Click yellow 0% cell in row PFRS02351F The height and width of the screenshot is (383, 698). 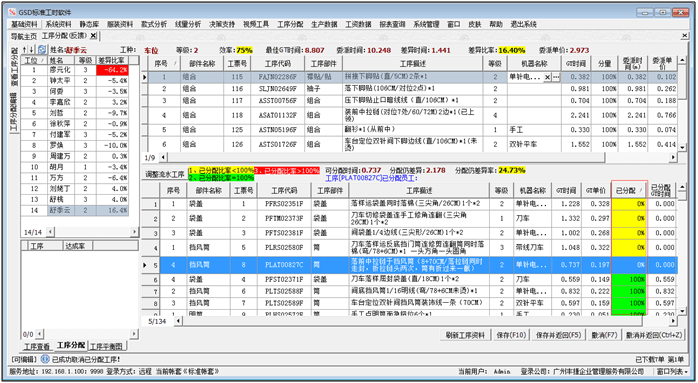tap(629, 204)
